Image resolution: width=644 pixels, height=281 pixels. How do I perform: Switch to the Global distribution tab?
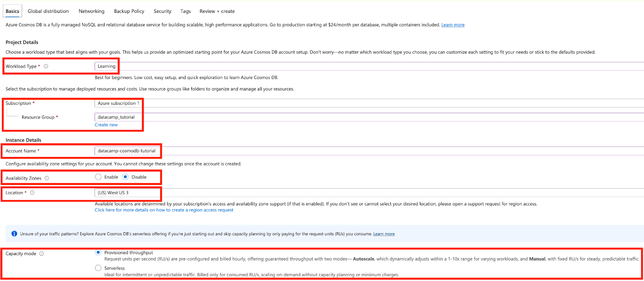[48, 11]
